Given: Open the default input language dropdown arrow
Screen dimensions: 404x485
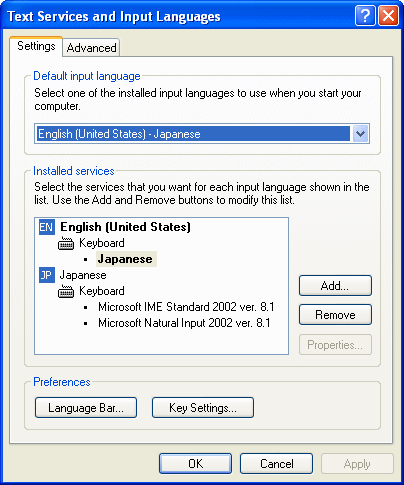Looking at the screenshot, I should (x=360, y=134).
